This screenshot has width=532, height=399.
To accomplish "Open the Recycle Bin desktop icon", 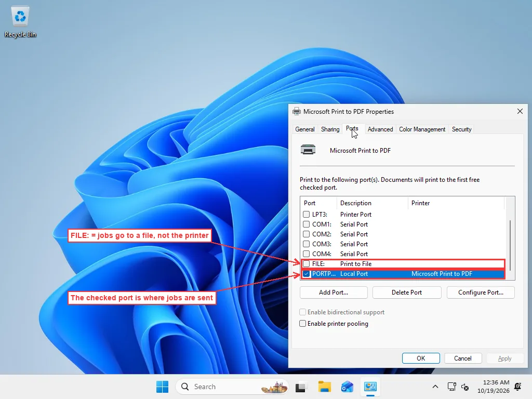I will click(x=20, y=22).
